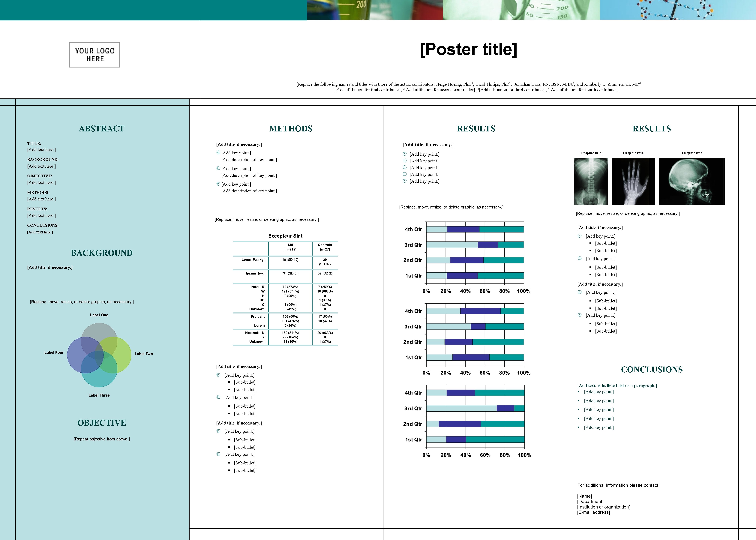
Task: Select the Lkl (n=212) column header
Action: click(x=290, y=247)
